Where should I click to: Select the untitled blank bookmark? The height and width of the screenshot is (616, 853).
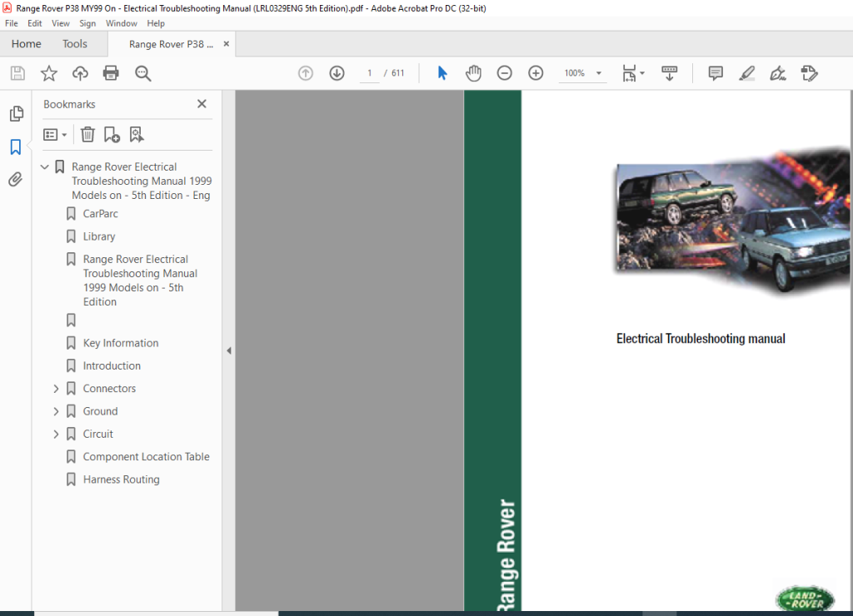(x=71, y=320)
